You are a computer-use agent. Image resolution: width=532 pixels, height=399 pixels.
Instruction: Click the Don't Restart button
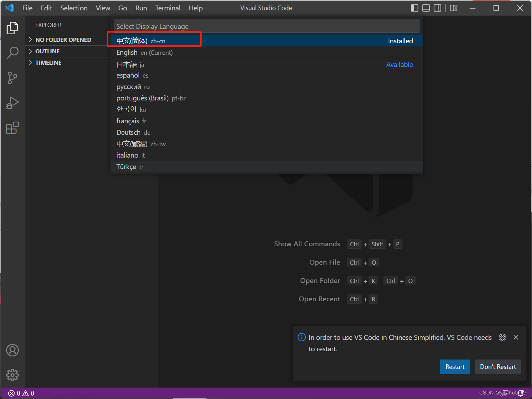[x=498, y=367]
